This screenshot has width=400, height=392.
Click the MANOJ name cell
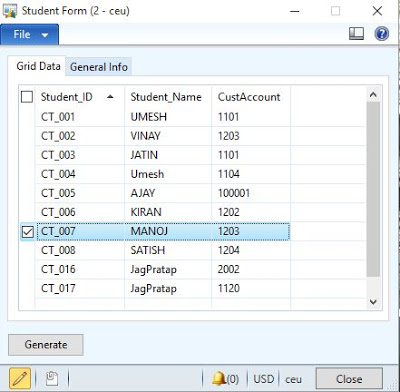tap(168, 231)
